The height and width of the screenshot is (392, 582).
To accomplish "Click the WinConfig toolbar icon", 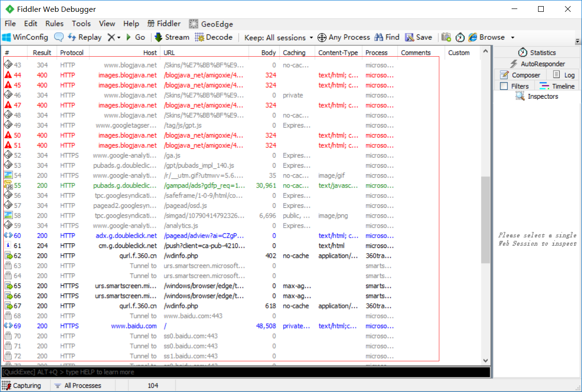I will click(x=7, y=37).
